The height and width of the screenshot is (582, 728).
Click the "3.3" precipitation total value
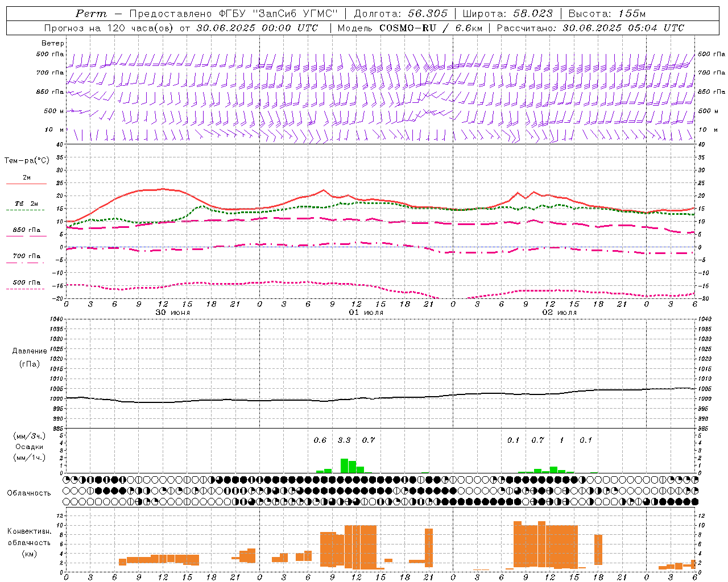tap(344, 440)
